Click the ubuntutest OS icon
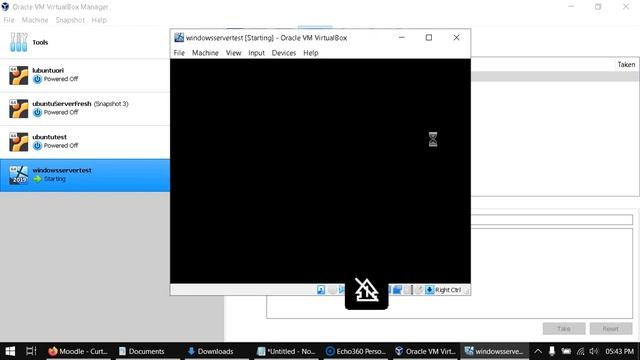This screenshot has width=640, height=360. [x=18, y=142]
